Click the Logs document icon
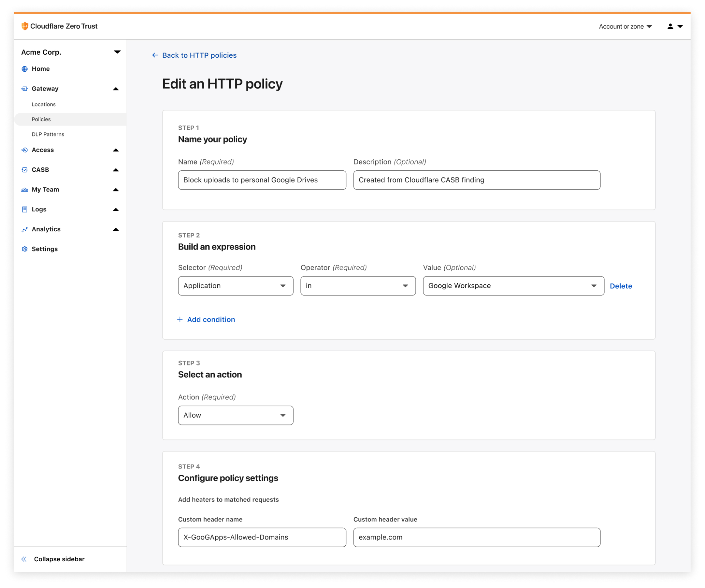Screen dimensions: 705x588 coord(25,210)
